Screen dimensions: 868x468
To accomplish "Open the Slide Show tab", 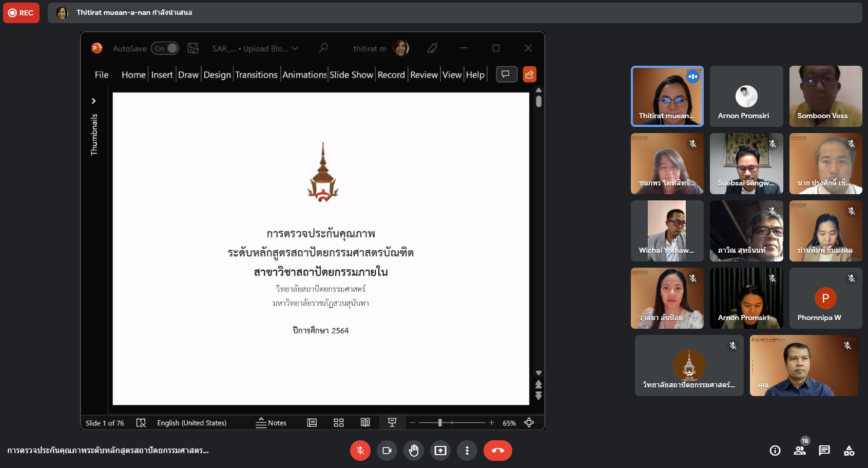I will 351,75.
